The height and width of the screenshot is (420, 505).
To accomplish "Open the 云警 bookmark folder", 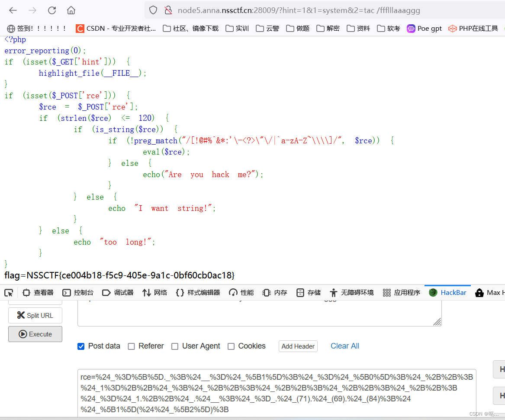I will [267, 29].
